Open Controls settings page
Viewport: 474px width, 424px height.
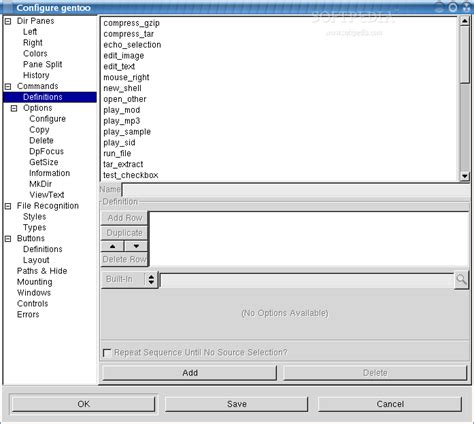pyautogui.click(x=33, y=304)
